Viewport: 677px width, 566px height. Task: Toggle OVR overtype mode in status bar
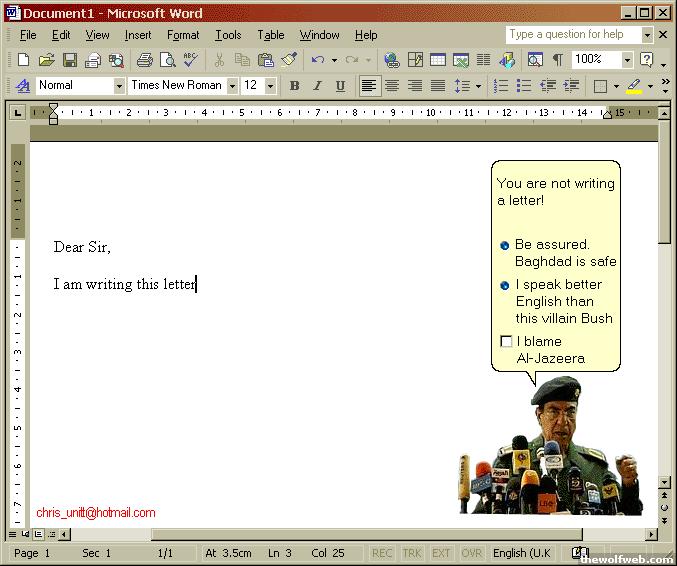click(x=471, y=553)
